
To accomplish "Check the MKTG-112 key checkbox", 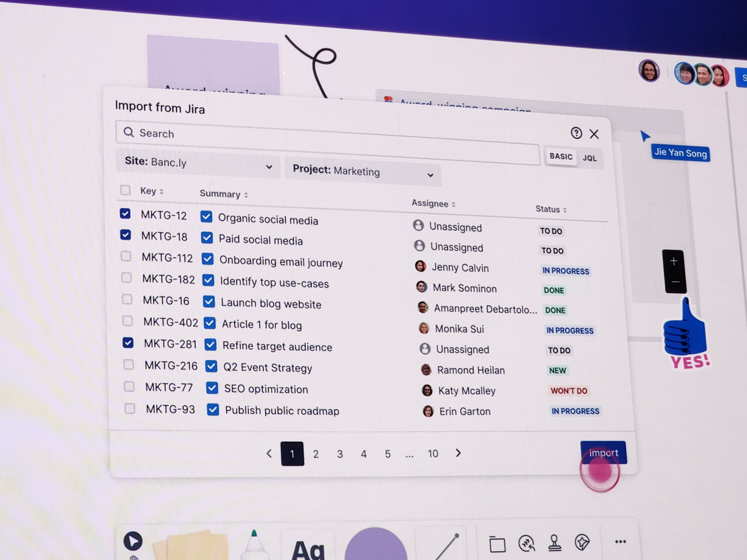I will tap(126, 256).
